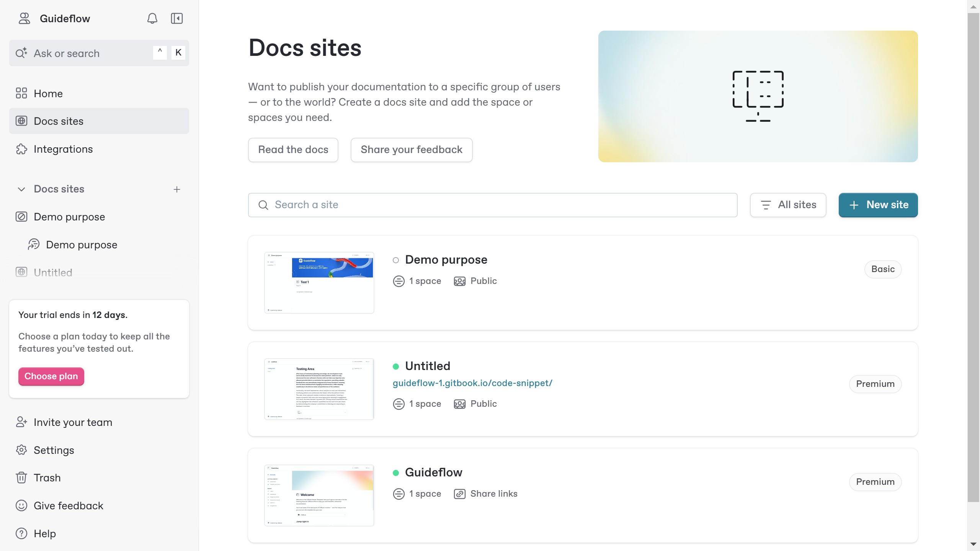Viewport: 980px width, 551px height.
Task: Click the Public audience icon in Demo purpose card
Action: 460,281
